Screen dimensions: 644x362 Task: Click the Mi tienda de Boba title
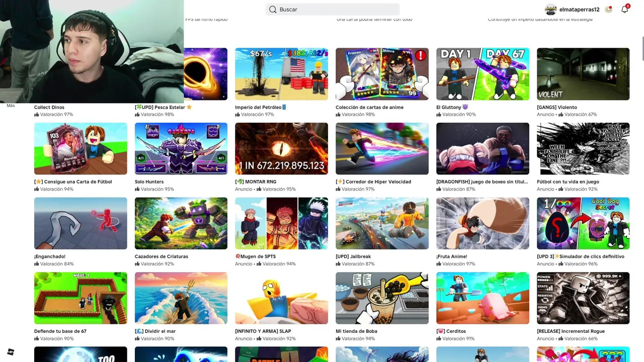(356, 331)
